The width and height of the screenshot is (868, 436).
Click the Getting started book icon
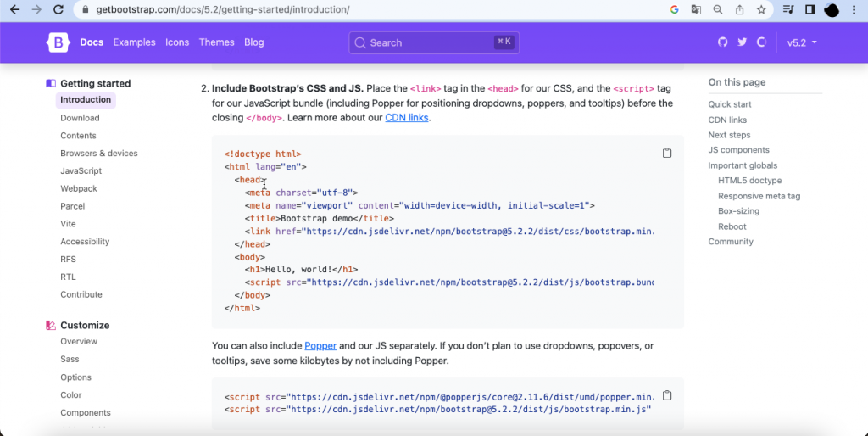pyautogui.click(x=51, y=84)
